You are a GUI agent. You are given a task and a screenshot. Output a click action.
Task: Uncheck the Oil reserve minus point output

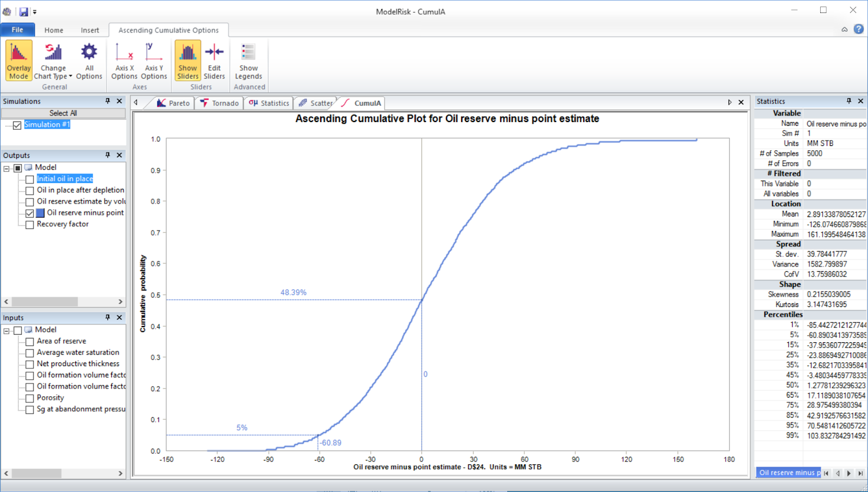click(x=29, y=213)
